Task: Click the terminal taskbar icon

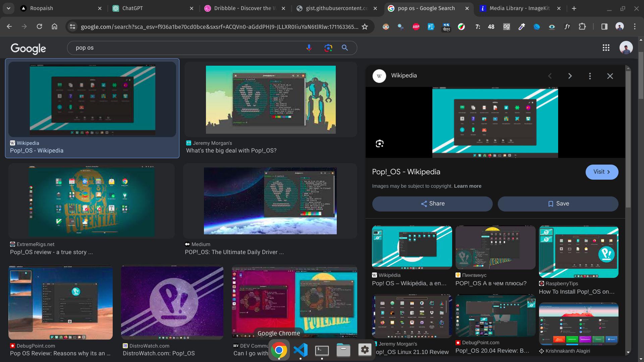Action: pyautogui.click(x=322, y=350)
